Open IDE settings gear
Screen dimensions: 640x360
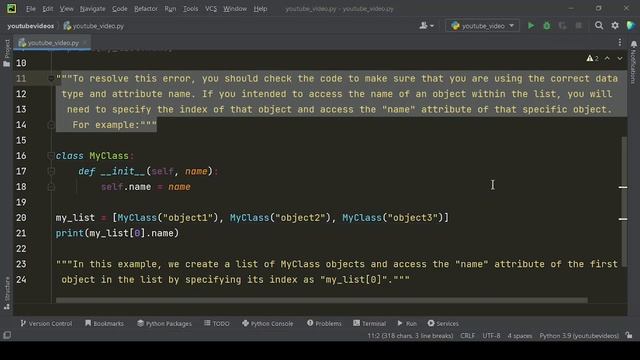coord(615,26)
